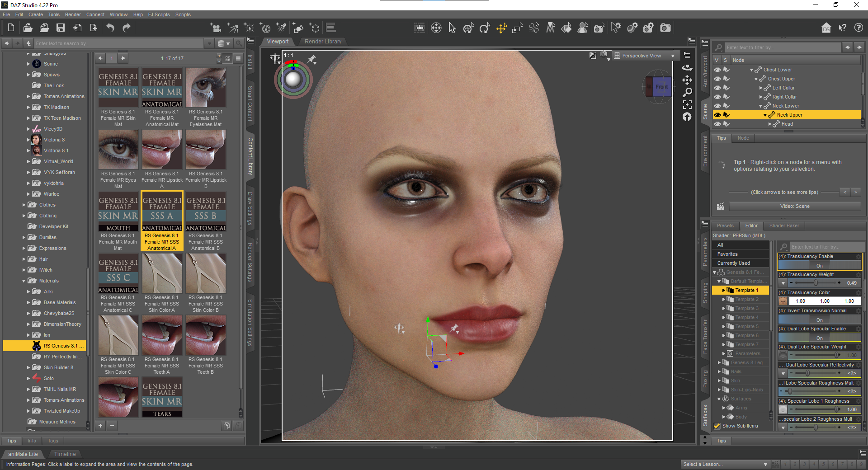Select the Scale tool
The image size is (868, 470).
[x=518, y=28]
